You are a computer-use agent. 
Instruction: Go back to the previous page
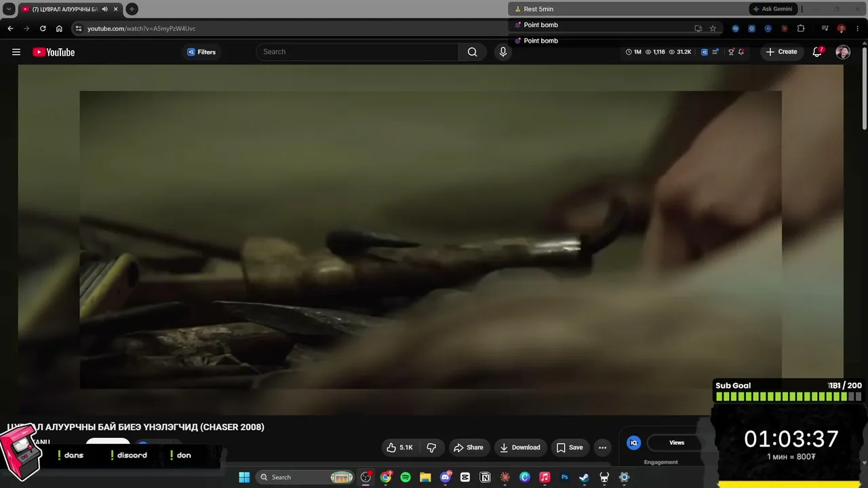[10, 28]
